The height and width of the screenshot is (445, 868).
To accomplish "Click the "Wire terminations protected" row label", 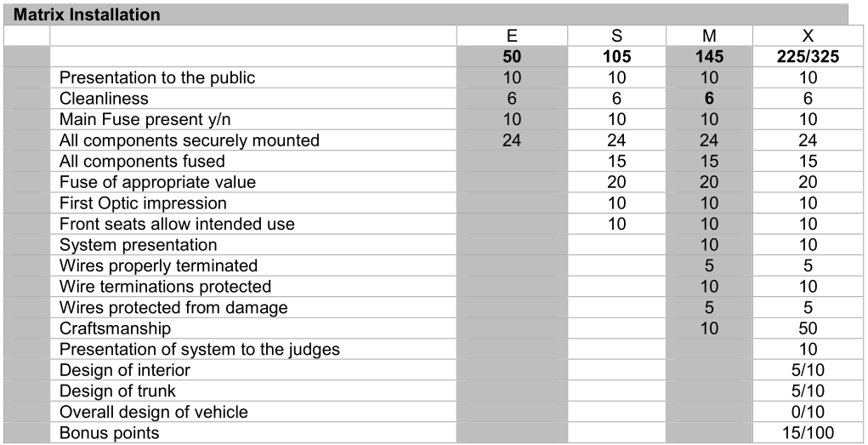I will pyautogui.click(x=165, y=287).
